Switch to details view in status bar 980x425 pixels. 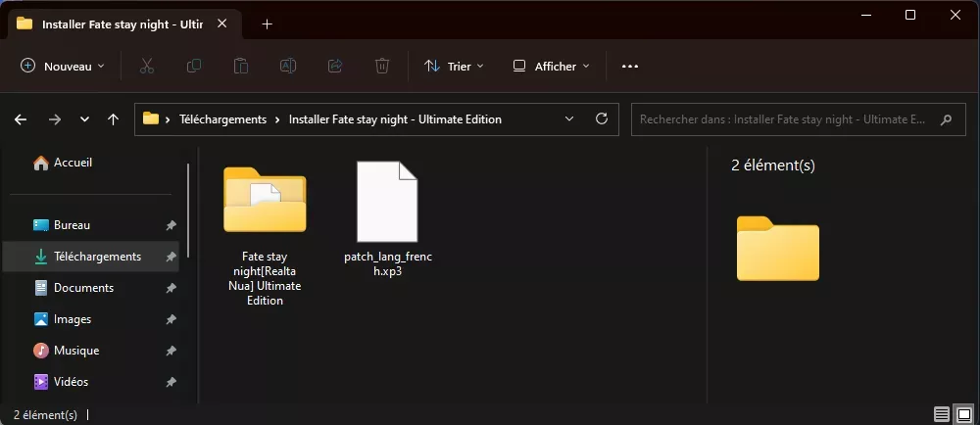click(941, 414)
